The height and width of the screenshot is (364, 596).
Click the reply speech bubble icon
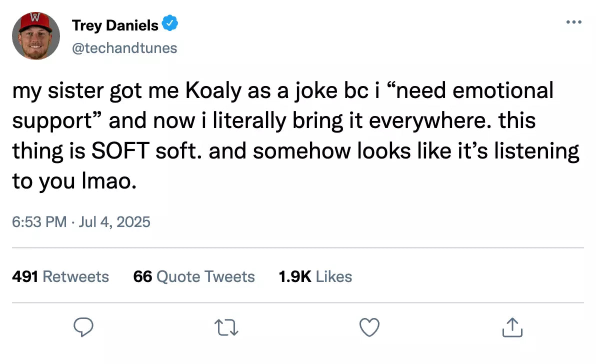point(84,328)
